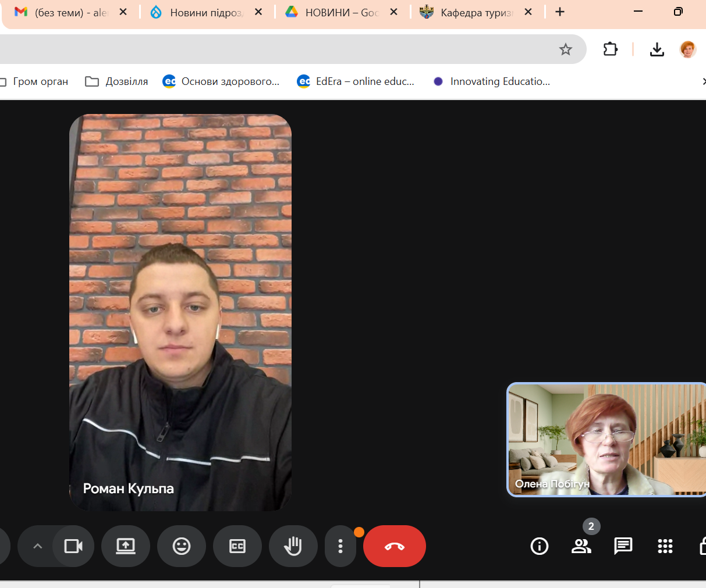Open the browser extensions menu
Viewport: 706px width, 588px height.
[x=610, y=49]
